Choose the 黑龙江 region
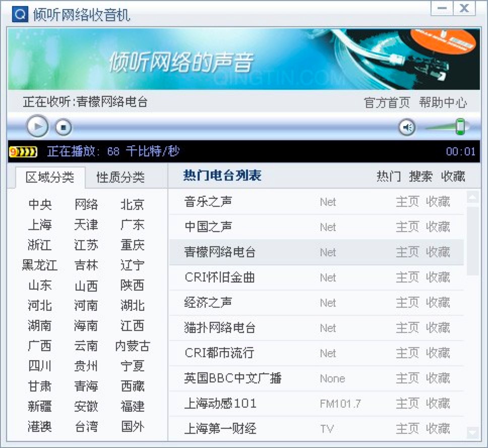The height and width of the screenshot is (448, 488). 40,265
